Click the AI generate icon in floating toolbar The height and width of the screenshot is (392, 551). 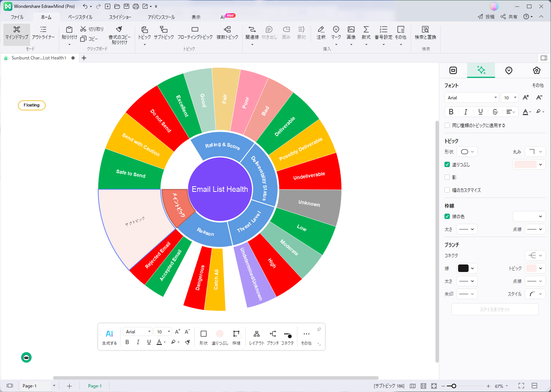coord(109,334)
